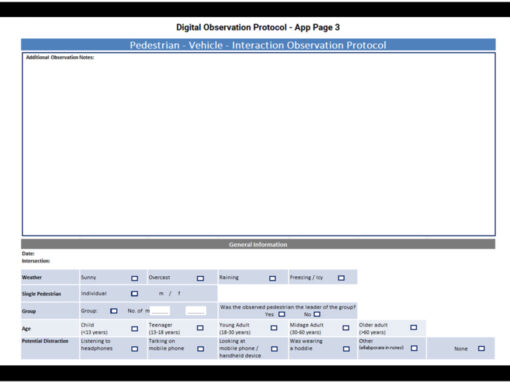Screen dimensions: 510x382
Task: Click the Intersection label
Action: [x=36, y=261]
